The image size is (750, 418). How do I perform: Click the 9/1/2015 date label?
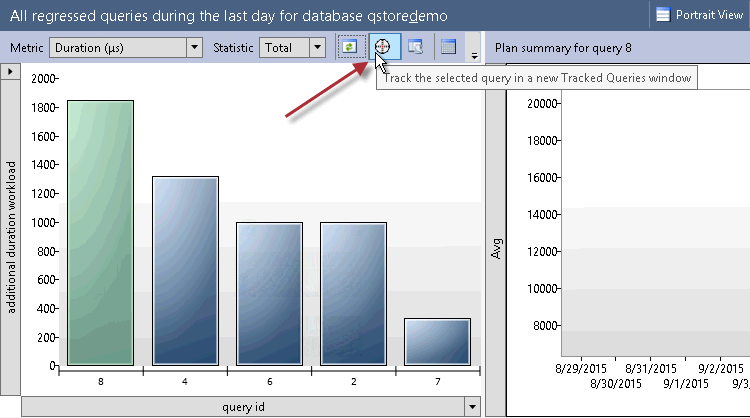pyautogui.click(x=685, y=384)
